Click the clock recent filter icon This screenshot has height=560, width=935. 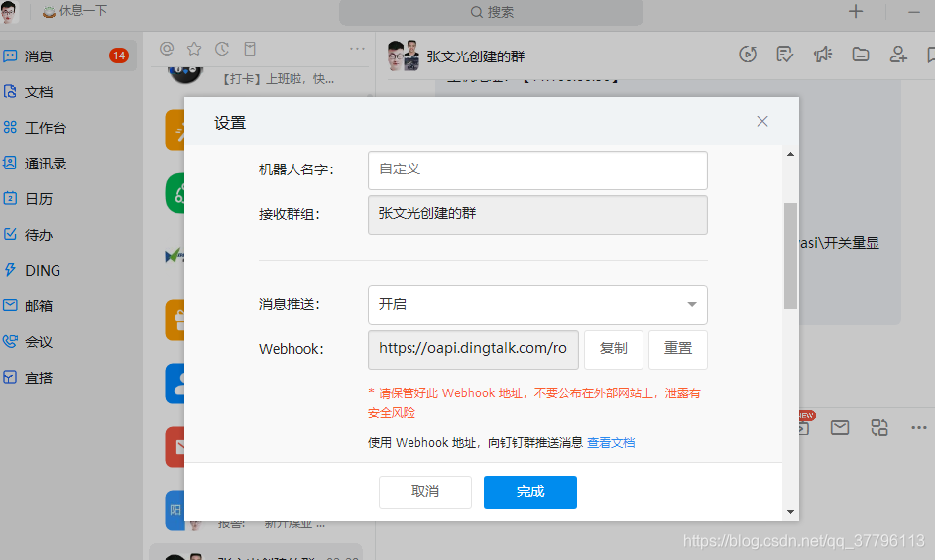(x=222, y=49)
